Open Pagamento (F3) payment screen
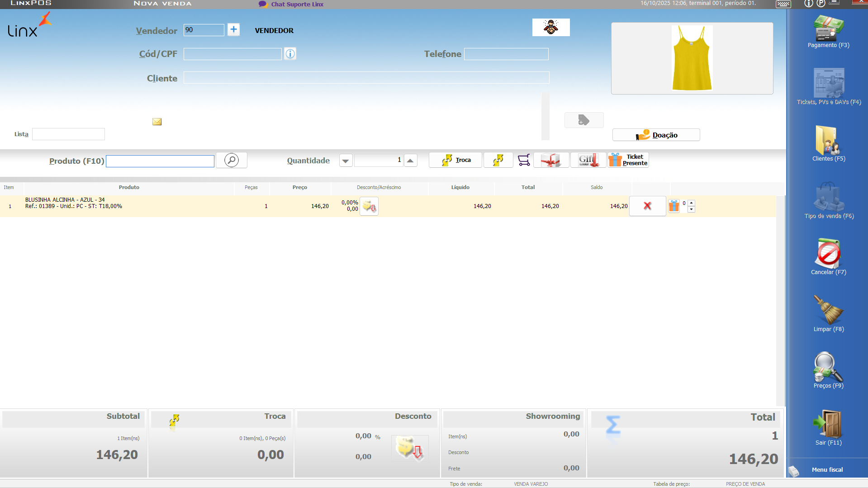 828,32
